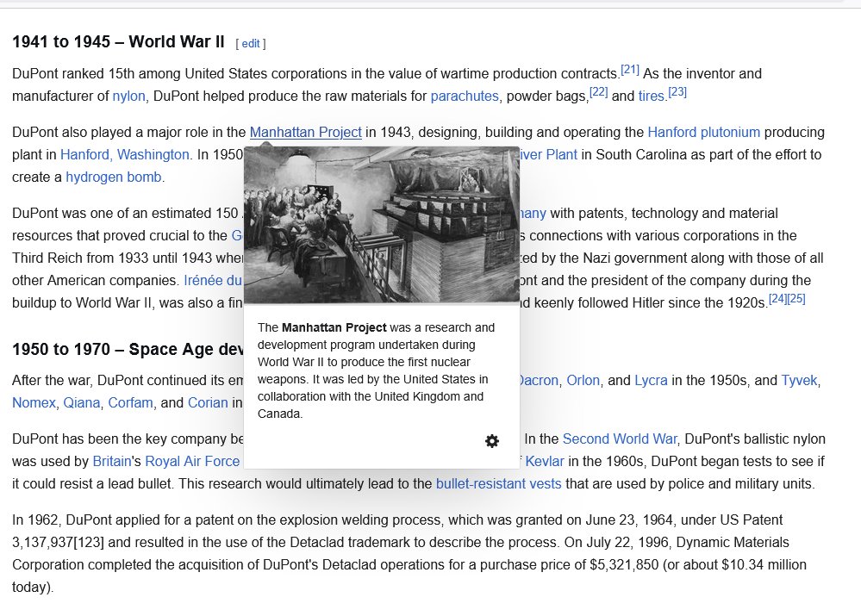Jump to citation 25
This screenshot has height=616, width=861.
click(x=796, y=299)
